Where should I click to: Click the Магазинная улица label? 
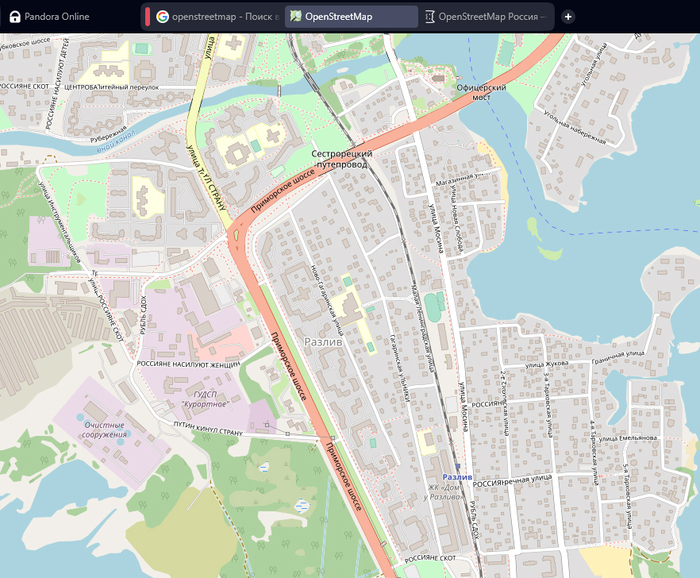(460, 179)
